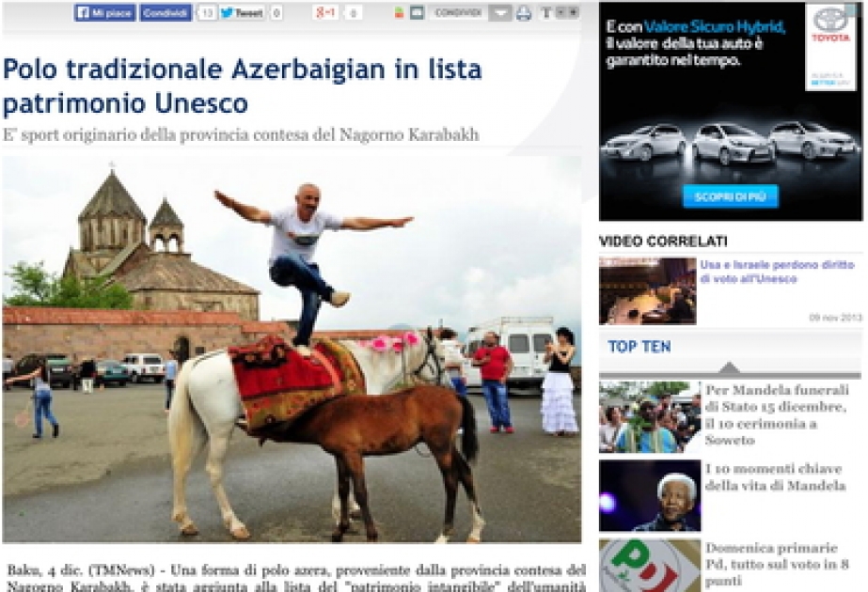This screenshot has height=592, width=868.
Task: Click the Twitter Tweet button
Action: pos(243,13)
